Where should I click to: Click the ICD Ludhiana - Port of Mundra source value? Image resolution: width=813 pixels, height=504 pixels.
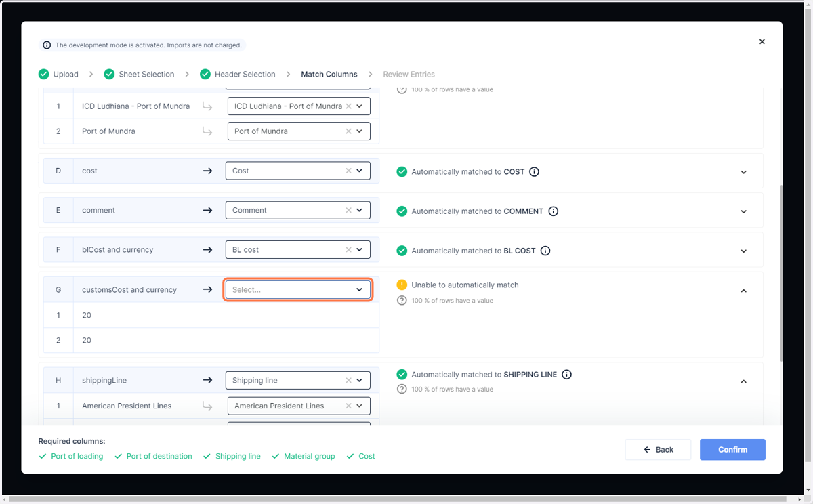[x=135, y=106]
